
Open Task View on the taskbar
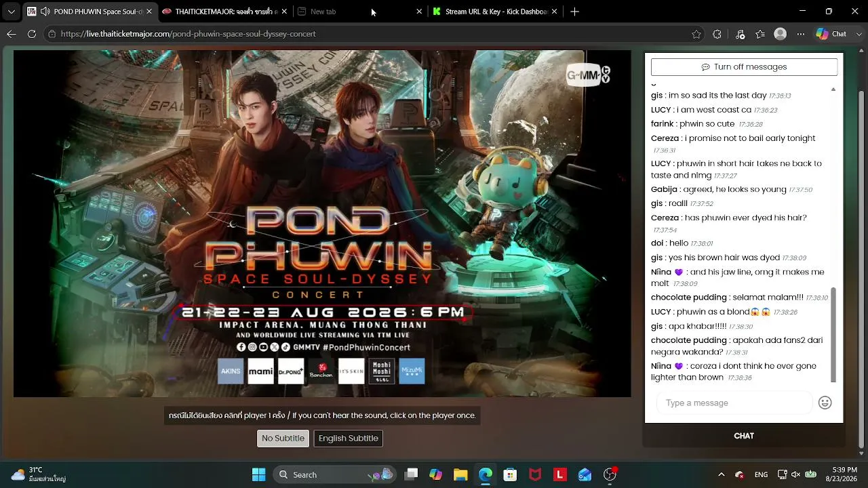click(411, 474)
